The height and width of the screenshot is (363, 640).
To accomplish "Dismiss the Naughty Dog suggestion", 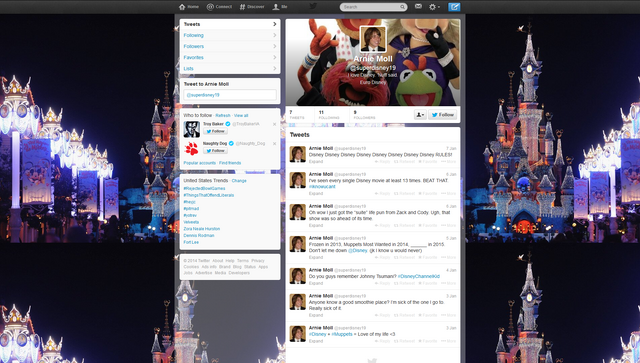I will pyautogui.click(x=274, y=144).
